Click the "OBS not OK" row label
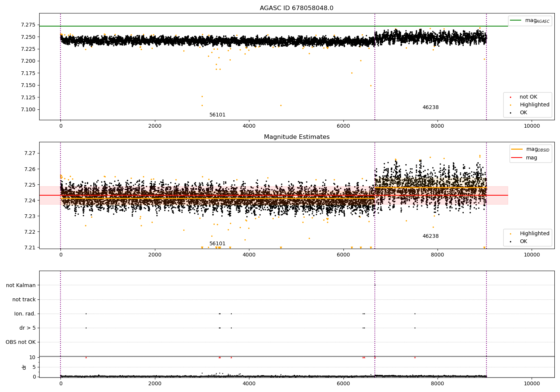Image resolution: width=560 pixels, height=392 pixels. [x=21, y=342]
